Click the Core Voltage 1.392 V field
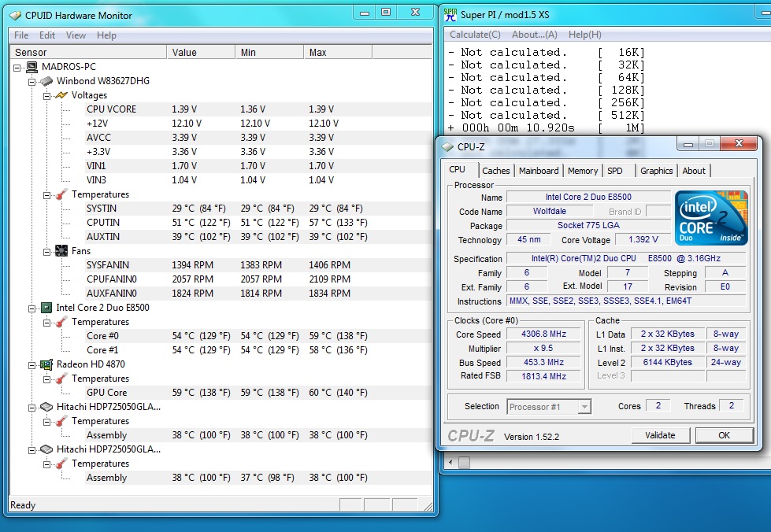The image size is (771, 532). pyautogui.click(x=643, y=240)
